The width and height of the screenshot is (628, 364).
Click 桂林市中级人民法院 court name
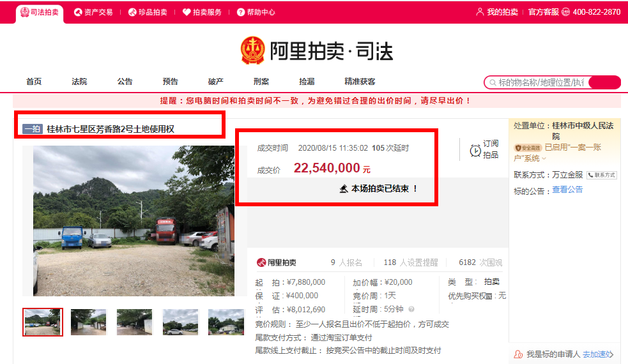click(x=583, y=130)
